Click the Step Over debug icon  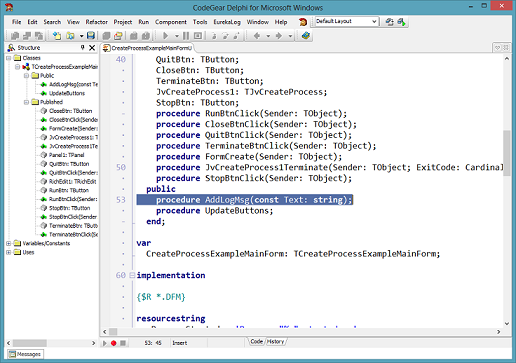click(225, 35)
